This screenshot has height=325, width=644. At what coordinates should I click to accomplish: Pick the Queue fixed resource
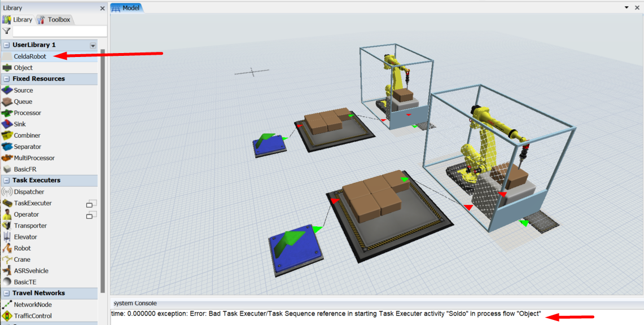tap(23, 102)
